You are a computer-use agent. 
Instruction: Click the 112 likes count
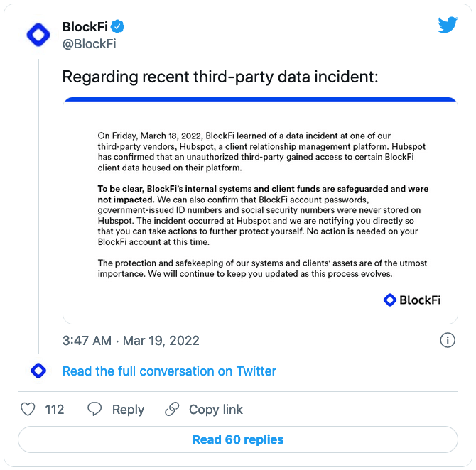(x=54, y=410)
